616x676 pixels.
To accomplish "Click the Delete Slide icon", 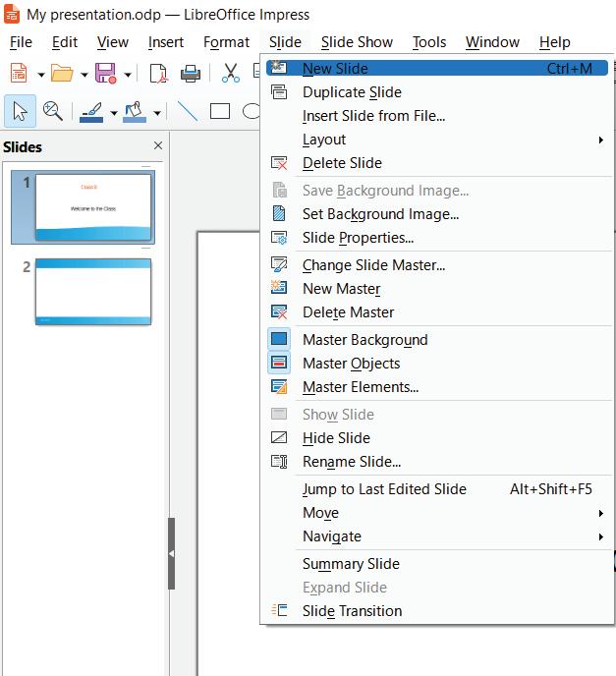I will click(279, 163).
